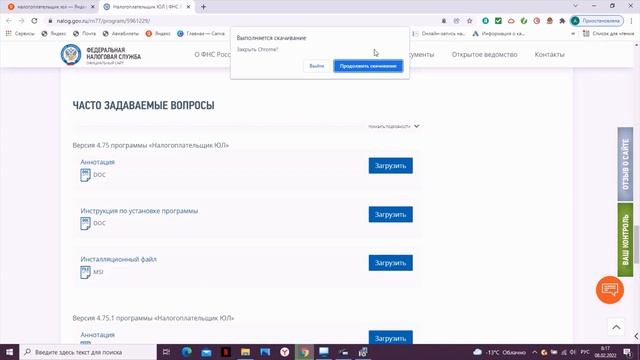Open 'Список для чтения' reading list
Screen dimensions: 640x360
point(609,33)
